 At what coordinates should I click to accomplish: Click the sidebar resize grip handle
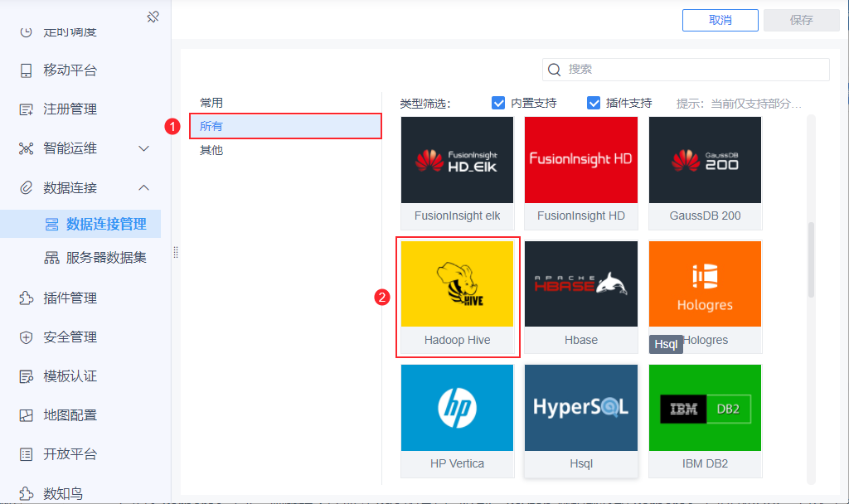176,252
